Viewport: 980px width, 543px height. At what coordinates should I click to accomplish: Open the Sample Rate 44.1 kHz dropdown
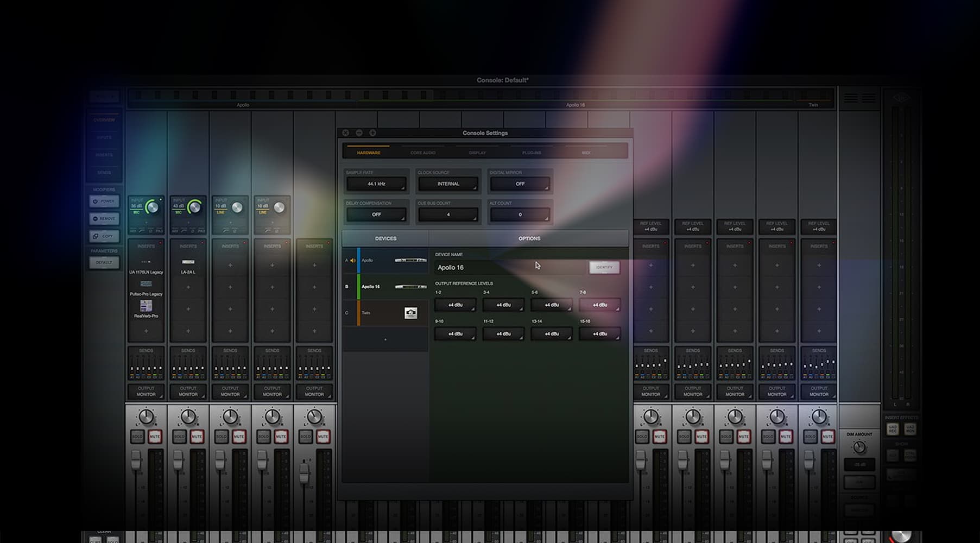(x=376, y=184)
